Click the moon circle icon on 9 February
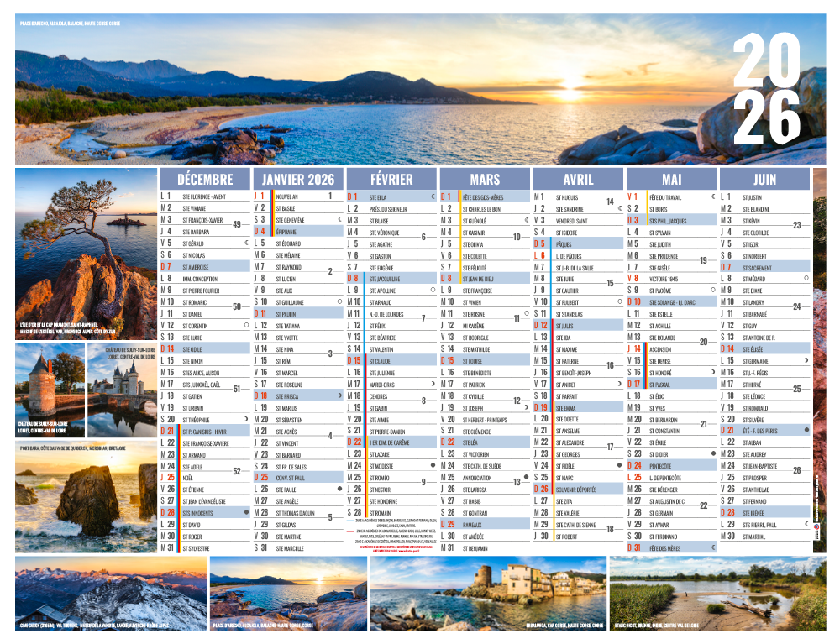The image size is (840, 644). tap(433, 290)
